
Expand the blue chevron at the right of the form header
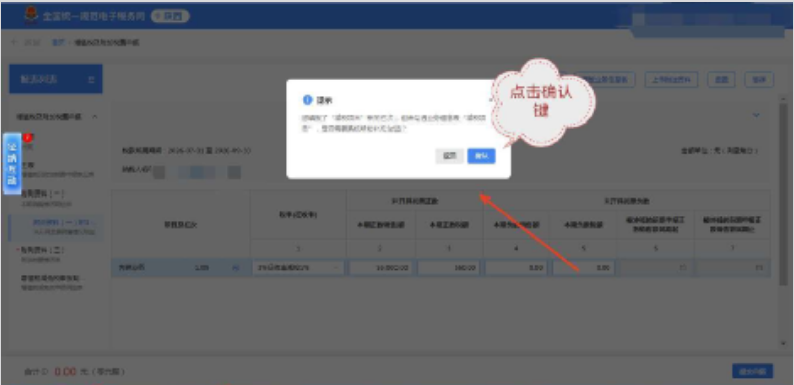click(x=756, y=116)
